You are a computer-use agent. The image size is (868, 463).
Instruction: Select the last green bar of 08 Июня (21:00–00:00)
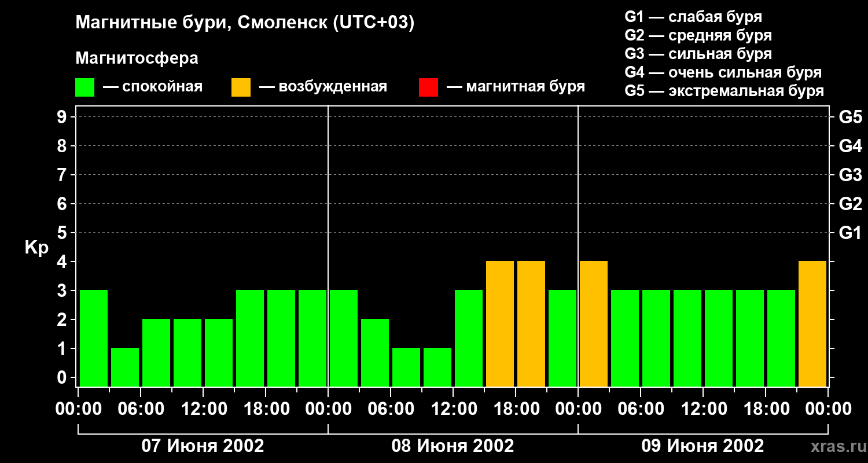click(x=562, y=338)
